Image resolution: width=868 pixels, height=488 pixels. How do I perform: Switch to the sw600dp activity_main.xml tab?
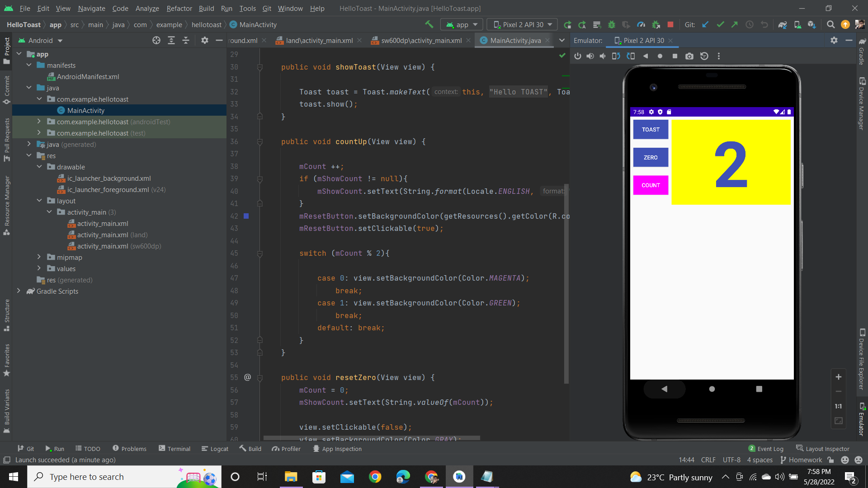420,40
